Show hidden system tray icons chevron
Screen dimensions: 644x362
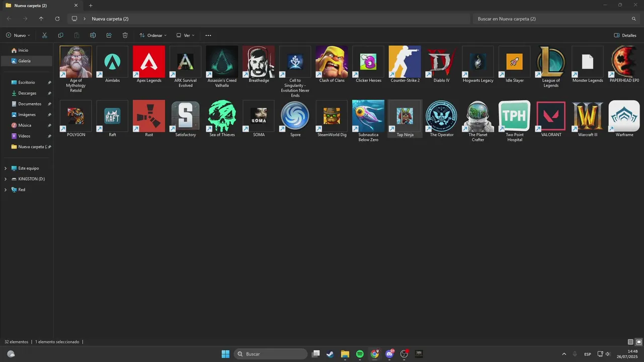(x=563, y=354)
